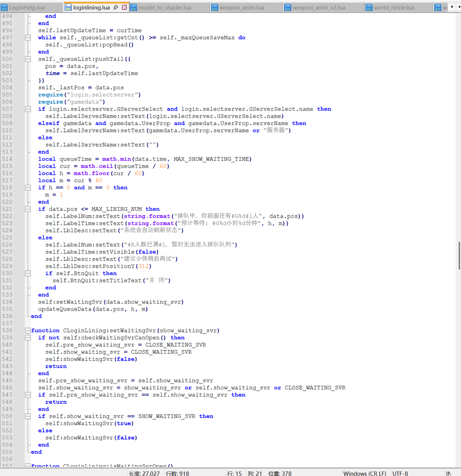Click 'local queueTime = math.min' line

click(x=145, y=159)
